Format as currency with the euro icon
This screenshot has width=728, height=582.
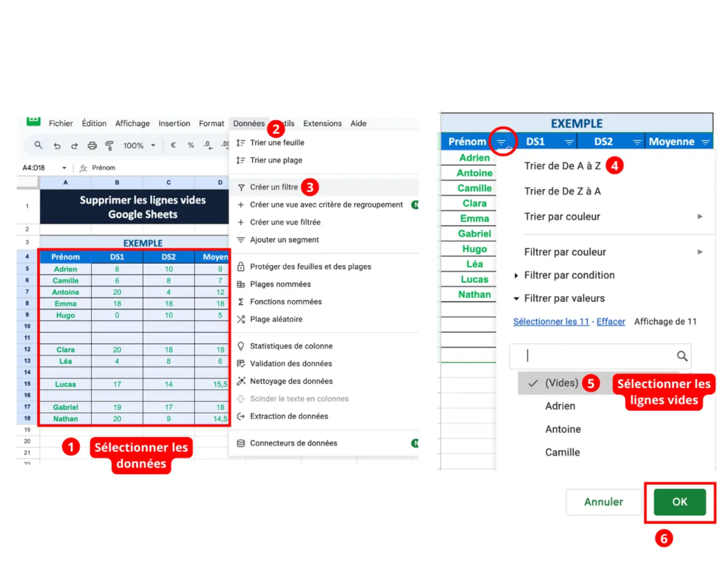point(173,145)
